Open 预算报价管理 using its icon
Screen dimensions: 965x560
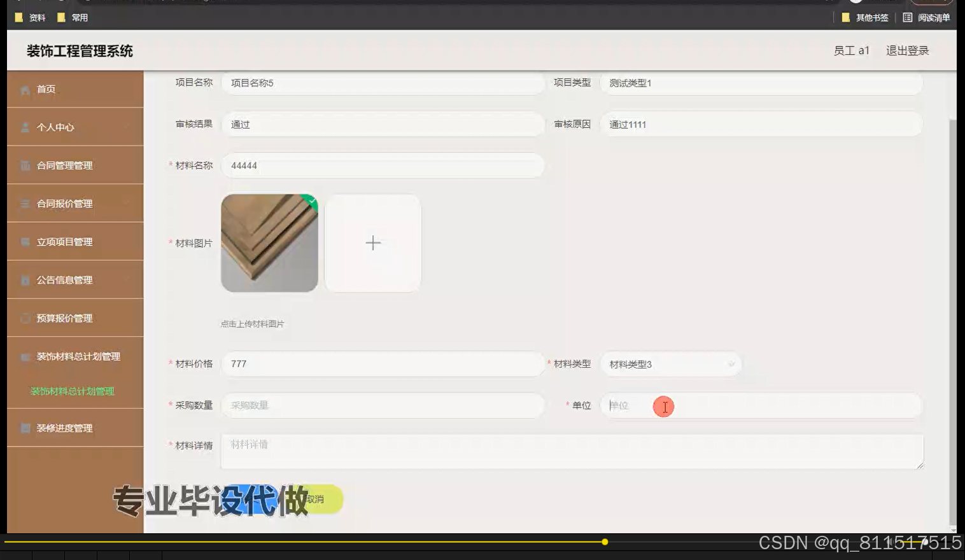pos(25,318)
